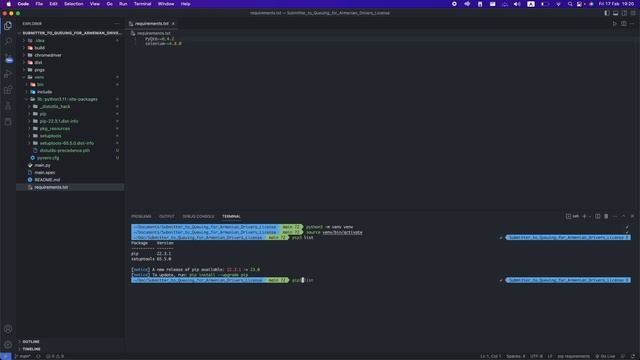The image size is (640, 360).
Task: Open Customize Layout icon in title bar
Action: pos(633,13)
